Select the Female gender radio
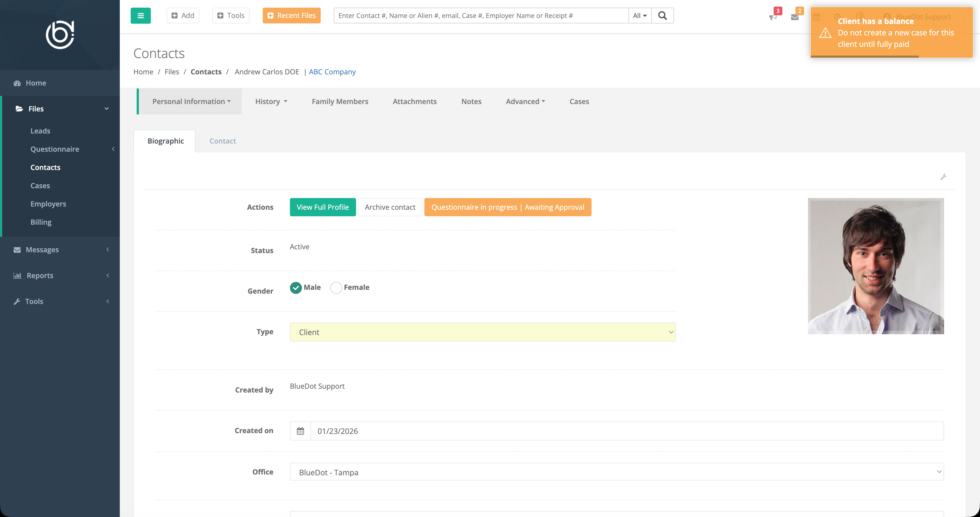Screen dimensions: 980x517 [336, 288]
